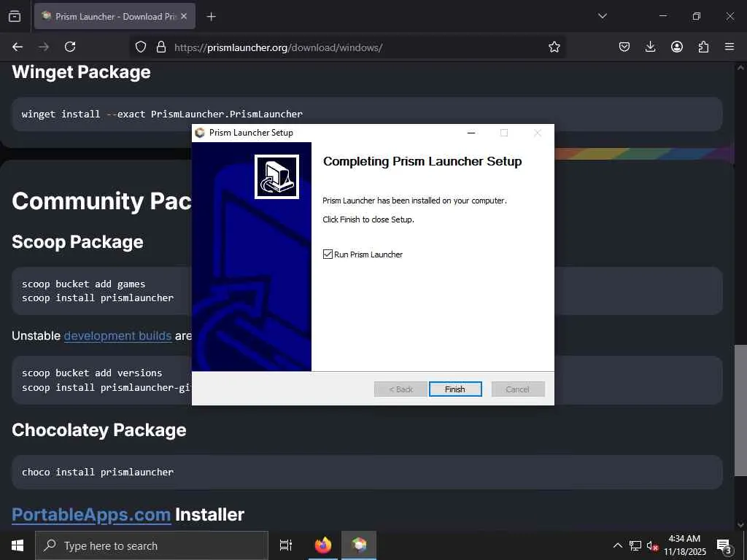Switch to Firefox on the taskbar
This screenshot has width=747, height=560.
[x=323, y=545]
